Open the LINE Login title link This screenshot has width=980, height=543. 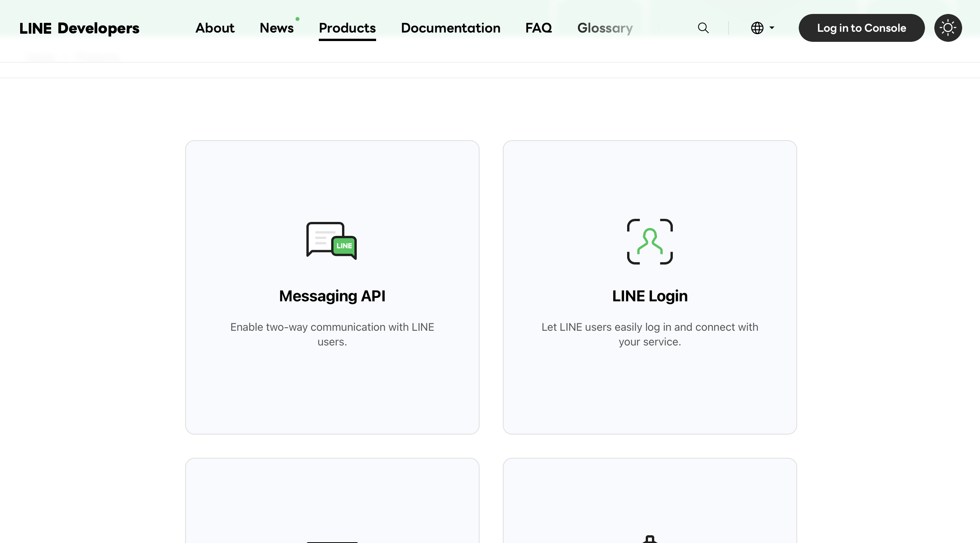(650, 296)
